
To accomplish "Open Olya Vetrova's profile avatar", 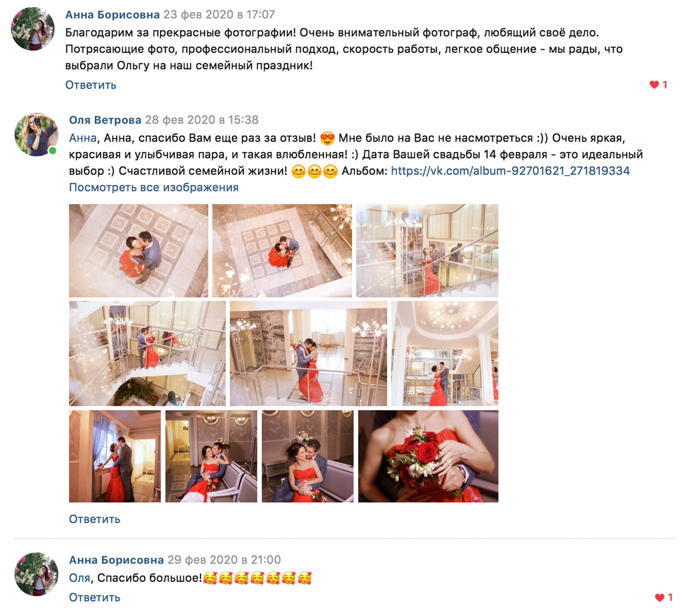I will click(36, 134).
